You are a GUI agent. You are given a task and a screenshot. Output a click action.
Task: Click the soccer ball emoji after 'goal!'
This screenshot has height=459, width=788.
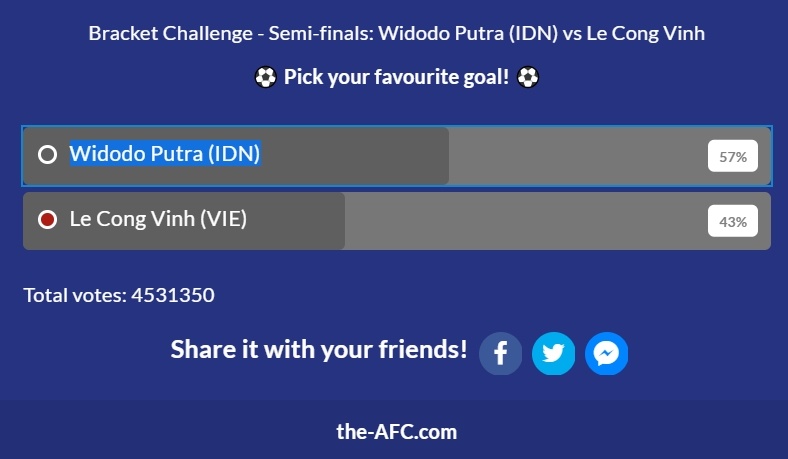[528, 77]
